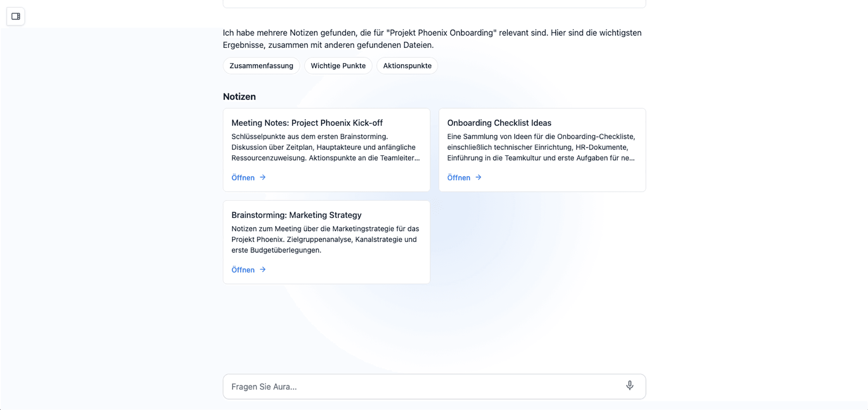The height and width of the screenshot is (410, 868).
Task: Enable the Wichtige Punkte filter chip
Action: tap(338, 65)
